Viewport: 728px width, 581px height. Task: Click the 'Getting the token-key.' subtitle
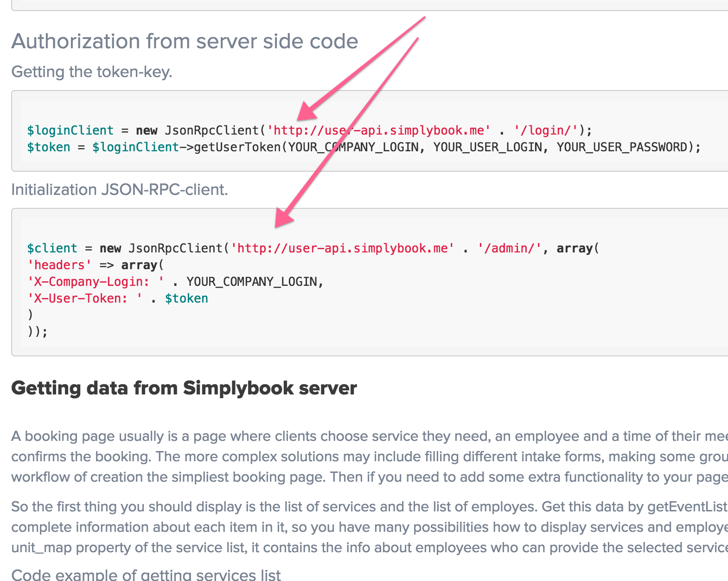(92, 72)
